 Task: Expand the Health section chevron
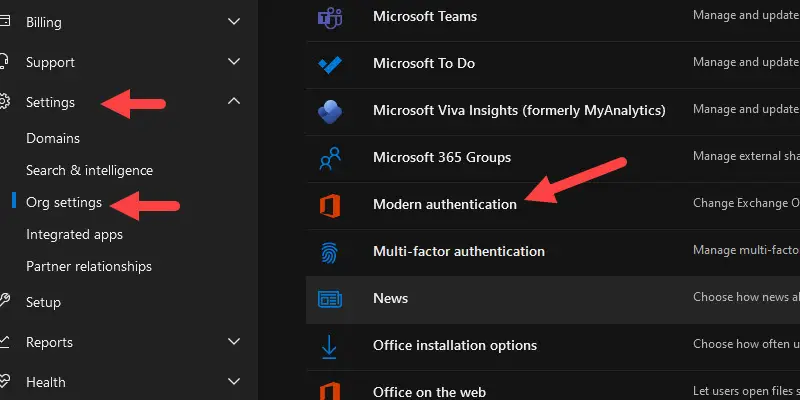tap(234, 381)
